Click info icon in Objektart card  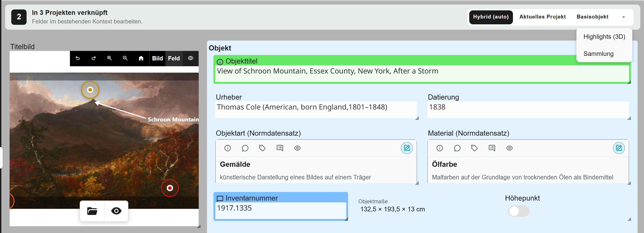tap(227, 148)
